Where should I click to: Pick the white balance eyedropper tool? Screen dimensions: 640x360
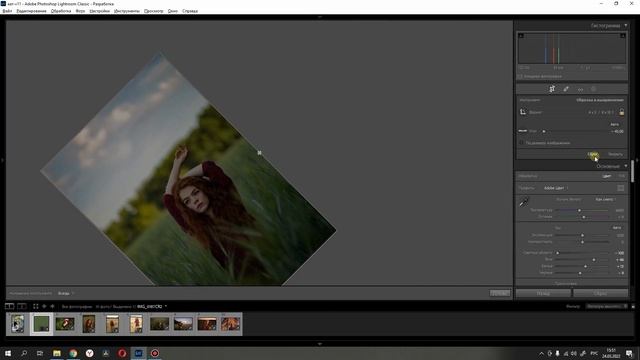524,202
